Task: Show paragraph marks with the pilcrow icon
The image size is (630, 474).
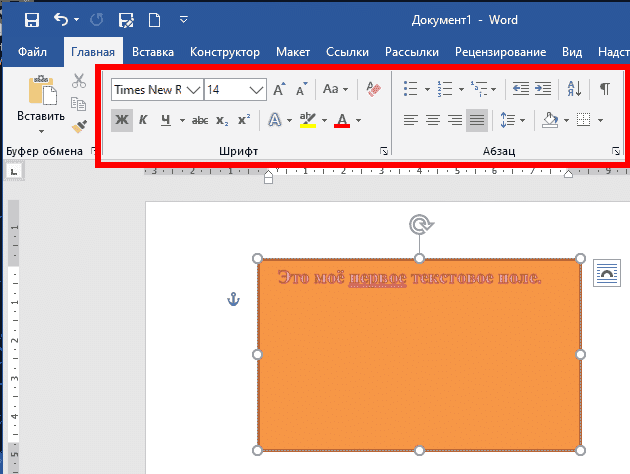Action: click(x=605, y=89)
